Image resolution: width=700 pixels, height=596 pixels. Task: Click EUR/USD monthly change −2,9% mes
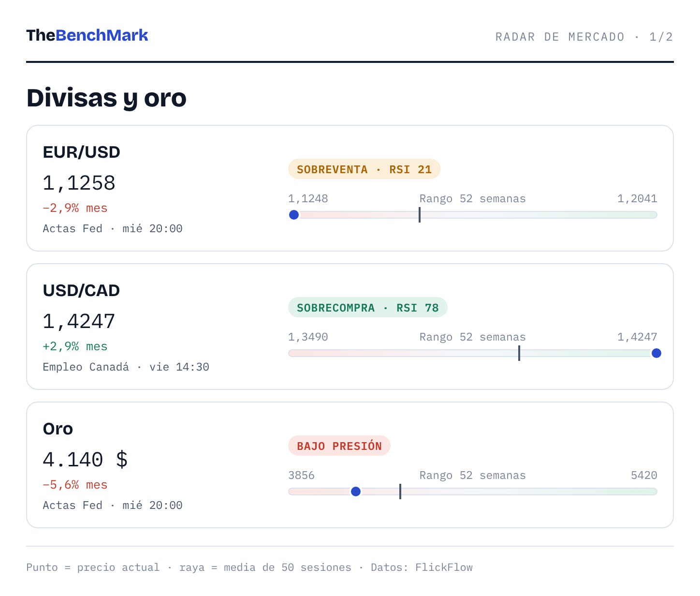tap(75, 208)
